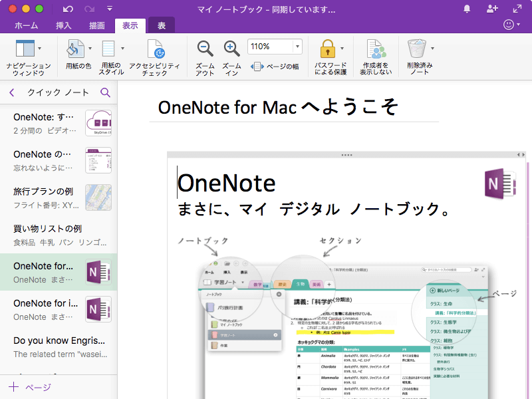The height and width of the screenshot is (399, 532).
Task: Toggle 作成者を表示しない
Action: pos(376,57)
